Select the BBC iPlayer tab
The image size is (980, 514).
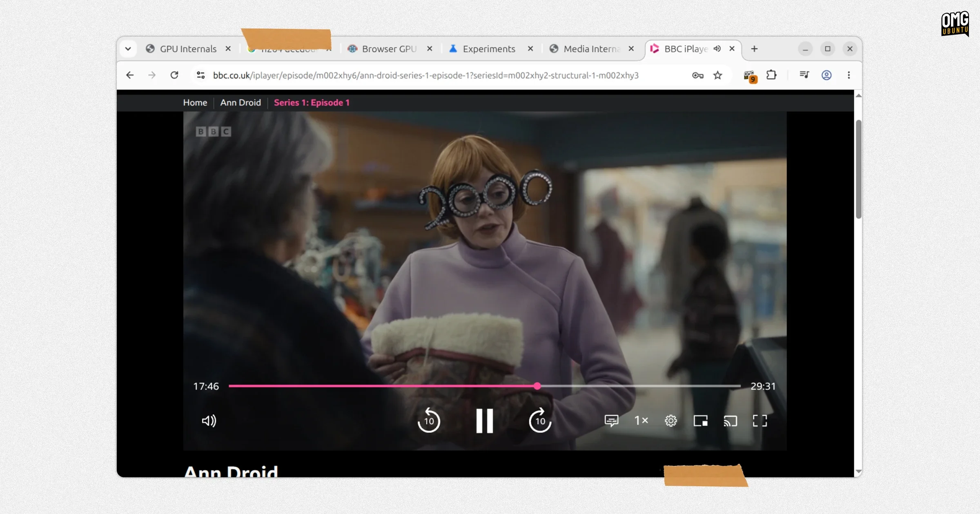point(686,49)
